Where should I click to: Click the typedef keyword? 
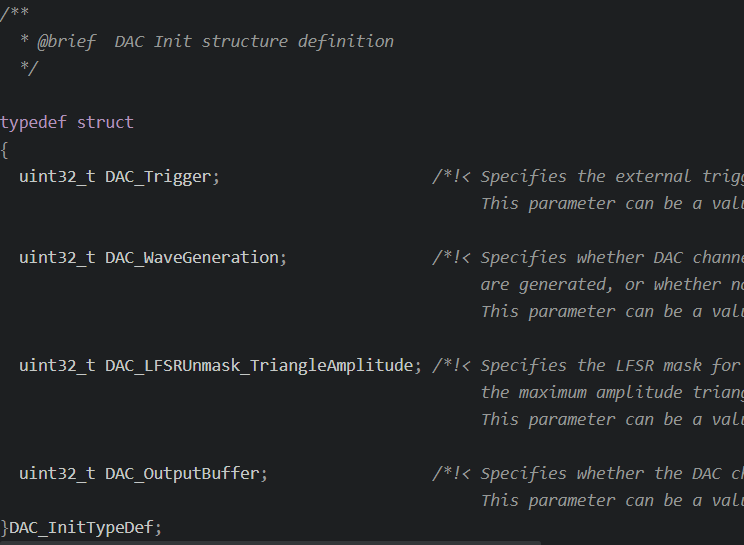click(33, 123)
